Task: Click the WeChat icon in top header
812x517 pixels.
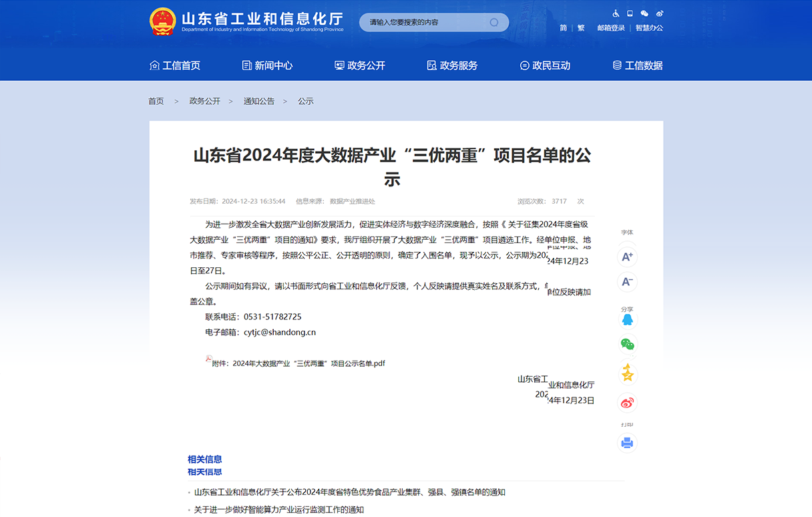Action: pos(644,13)
